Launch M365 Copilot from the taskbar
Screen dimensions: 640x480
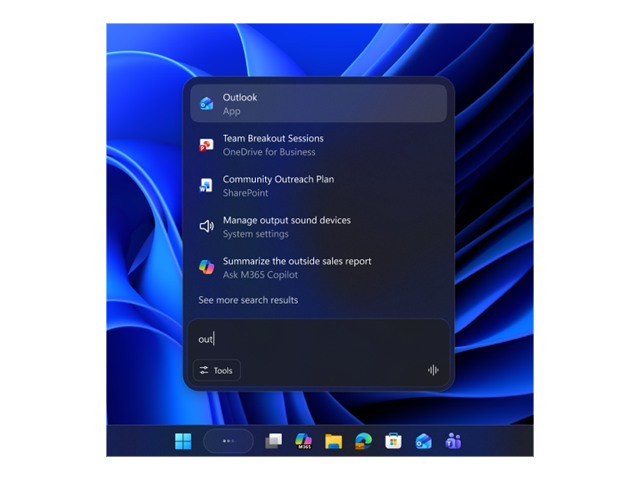pyautogui.click(x=304, y=441)
